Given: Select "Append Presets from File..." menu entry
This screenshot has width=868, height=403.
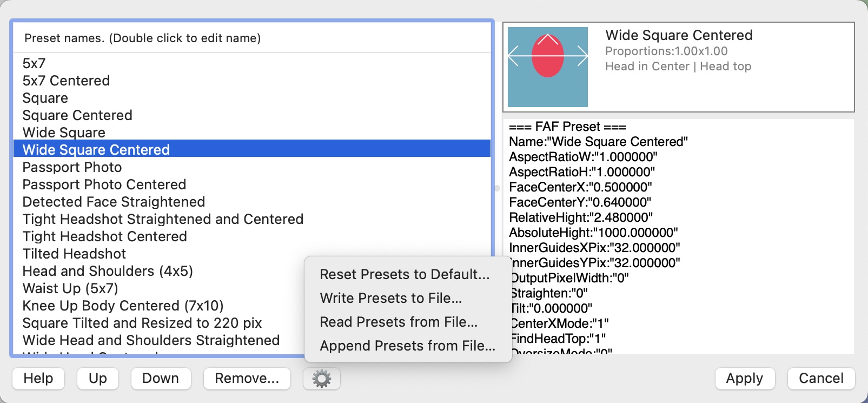Looking at the screenshot, I should pos(408,346).
